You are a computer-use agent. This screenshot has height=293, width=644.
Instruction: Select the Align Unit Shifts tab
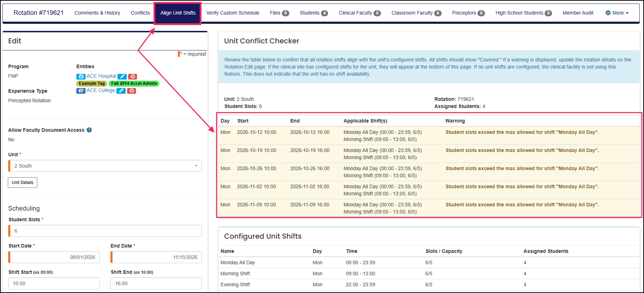pos(178,13)
